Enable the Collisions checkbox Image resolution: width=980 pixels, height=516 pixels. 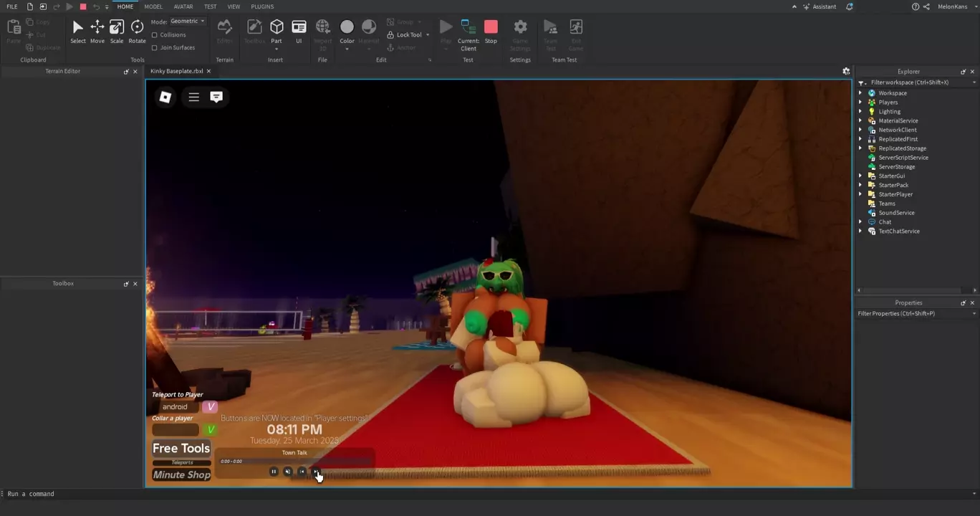coord(155,35)
